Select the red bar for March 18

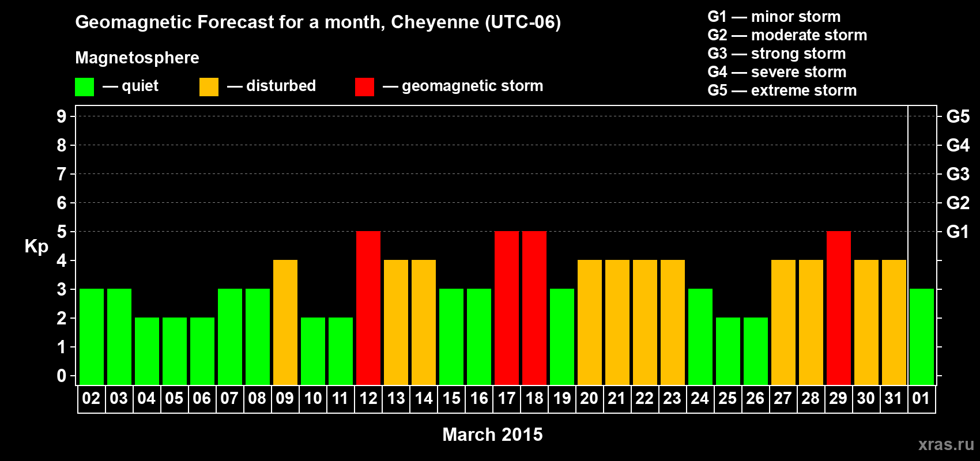pos(534,308)
